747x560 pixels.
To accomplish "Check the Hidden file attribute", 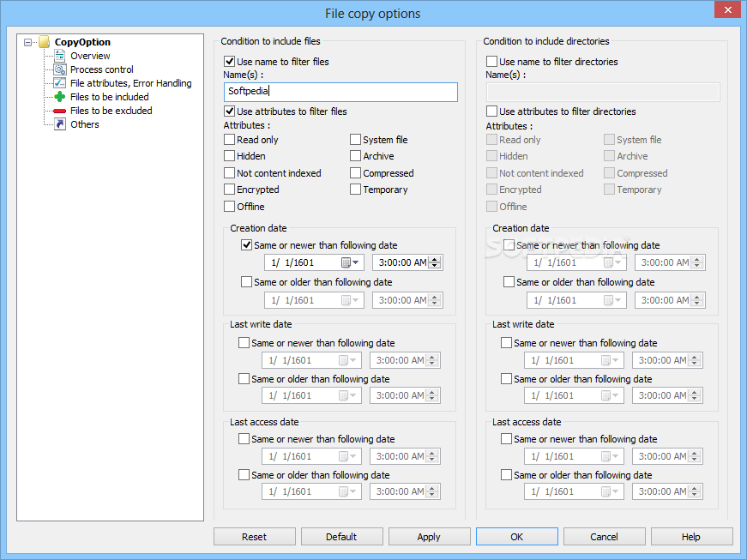I will tap(230, 156).
